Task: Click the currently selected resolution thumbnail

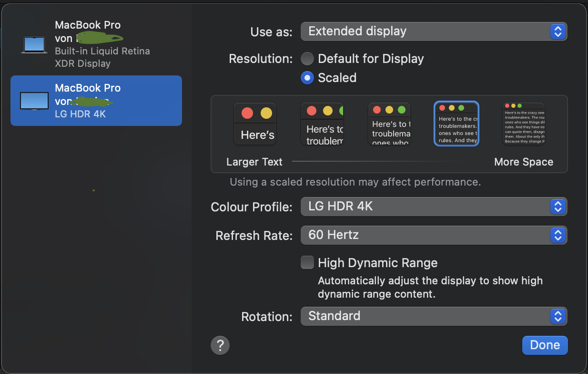Action: tap(456, 124)
